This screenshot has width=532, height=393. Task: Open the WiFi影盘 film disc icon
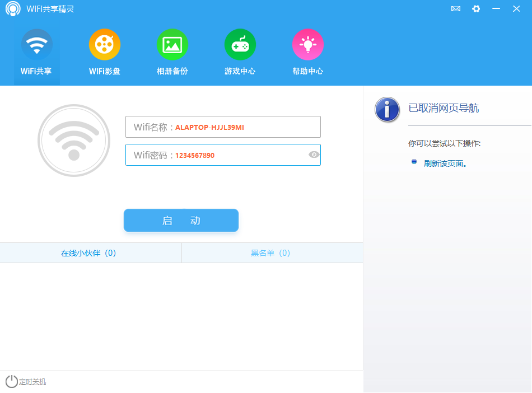point(105,45)
